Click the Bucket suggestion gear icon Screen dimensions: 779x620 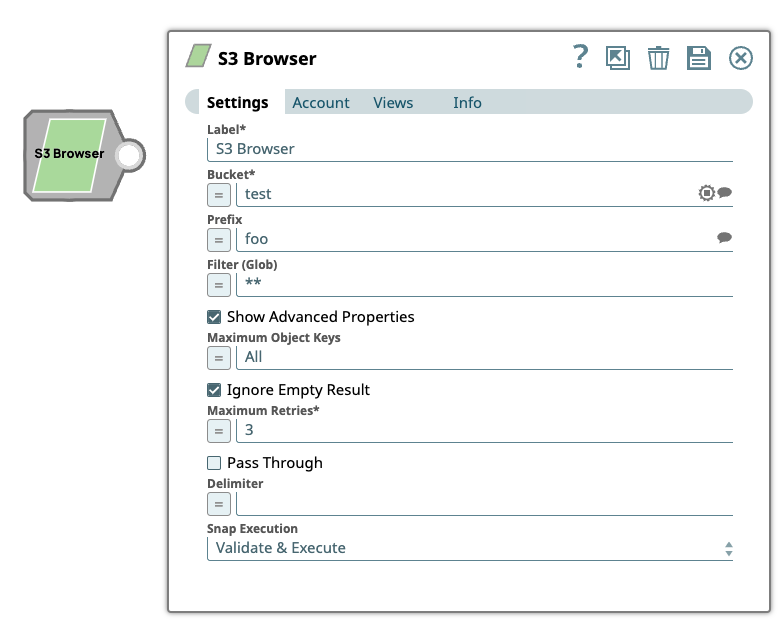coord(706,193)
